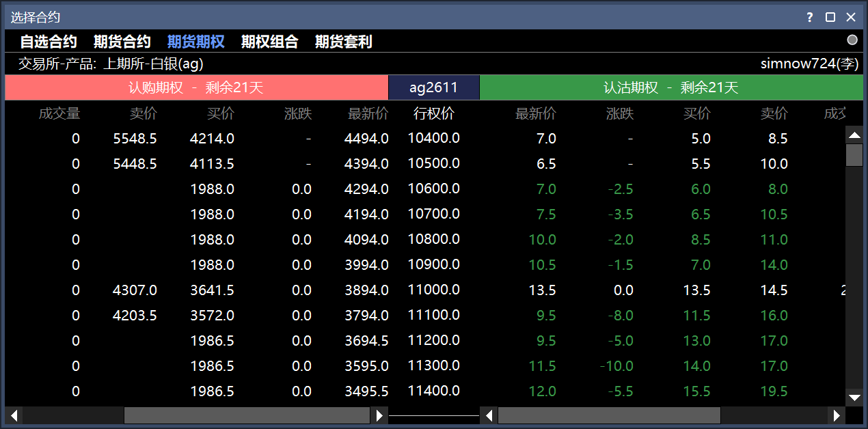This screenshot has width=868, height=429.
Task: Pick the 11300.0 strike price
Action: 434,365
